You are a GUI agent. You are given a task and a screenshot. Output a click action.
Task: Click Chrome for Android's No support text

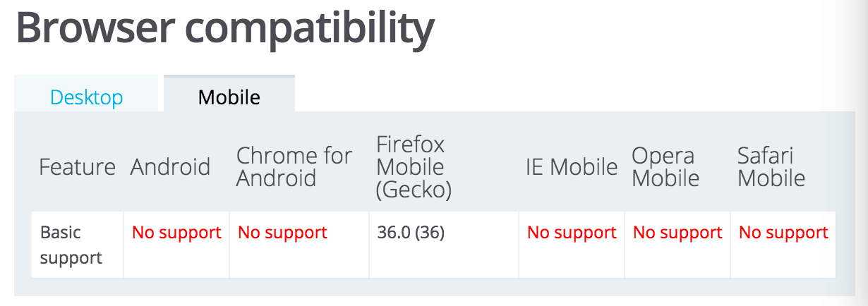coord(282,233)
